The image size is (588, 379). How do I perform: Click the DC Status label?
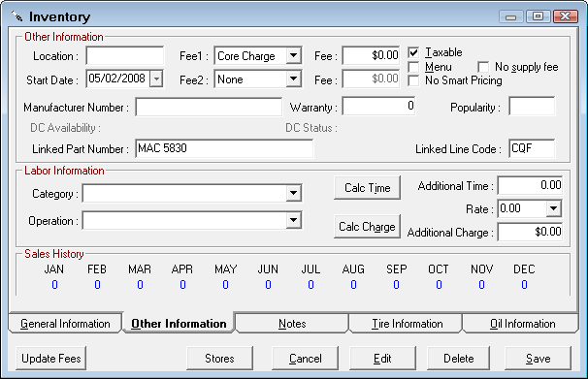[x=310, y=128]
